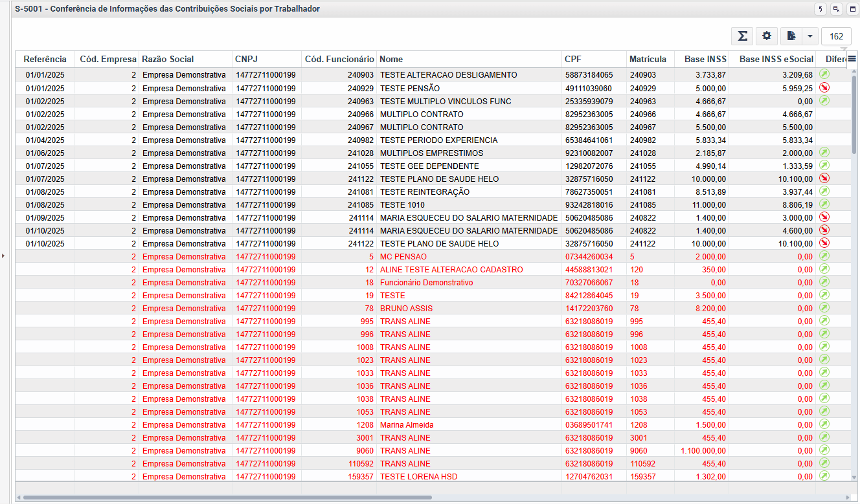Select the Marina Almeida name cell
The width and height of the screenshot is (860, 504).
[470, 424]
